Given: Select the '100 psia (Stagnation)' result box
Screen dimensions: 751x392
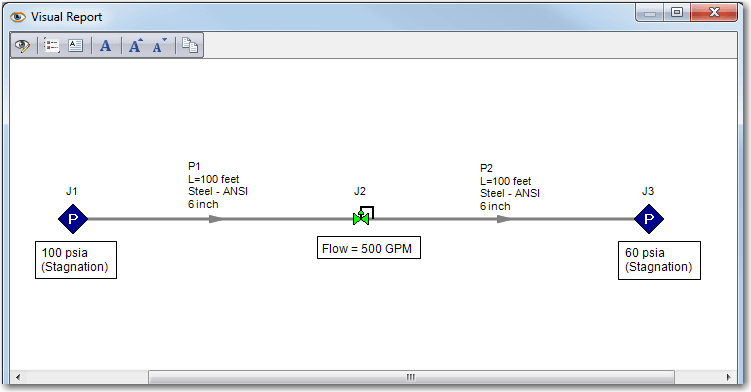Looking at the screenshot, I should click(x=76, y=260).
